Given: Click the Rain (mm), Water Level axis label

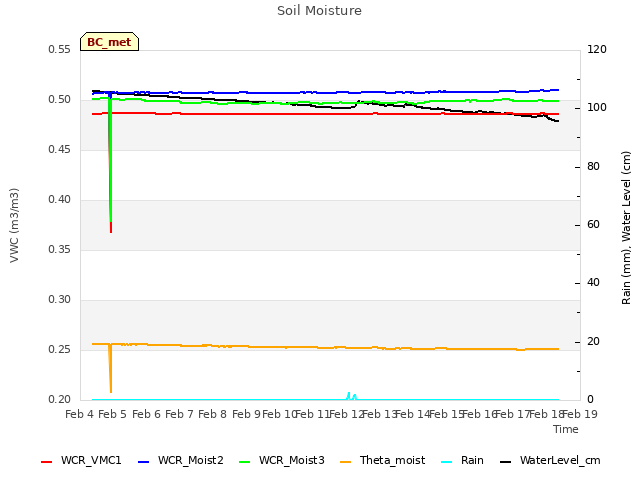Looking at the screenshot, I should [x=626, y=228].
